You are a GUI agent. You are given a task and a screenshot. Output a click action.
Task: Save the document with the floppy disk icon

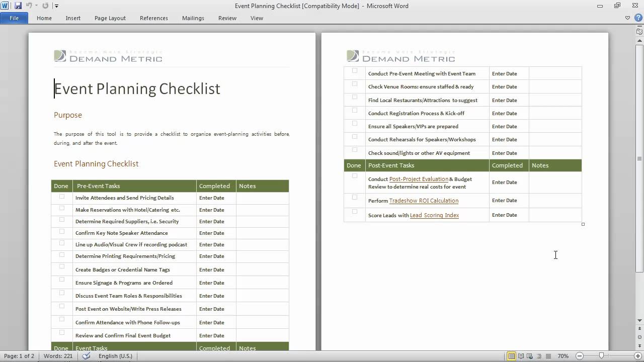coord(18,6)
